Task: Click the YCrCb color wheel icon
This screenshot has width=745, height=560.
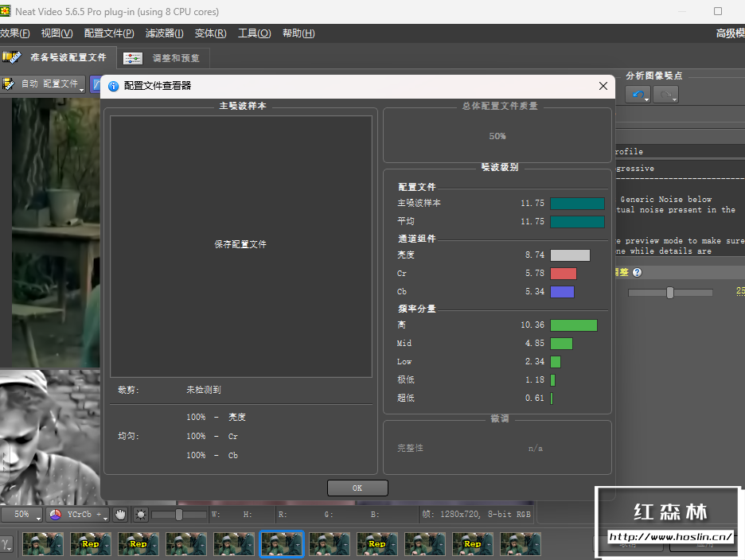Action: 56,515
